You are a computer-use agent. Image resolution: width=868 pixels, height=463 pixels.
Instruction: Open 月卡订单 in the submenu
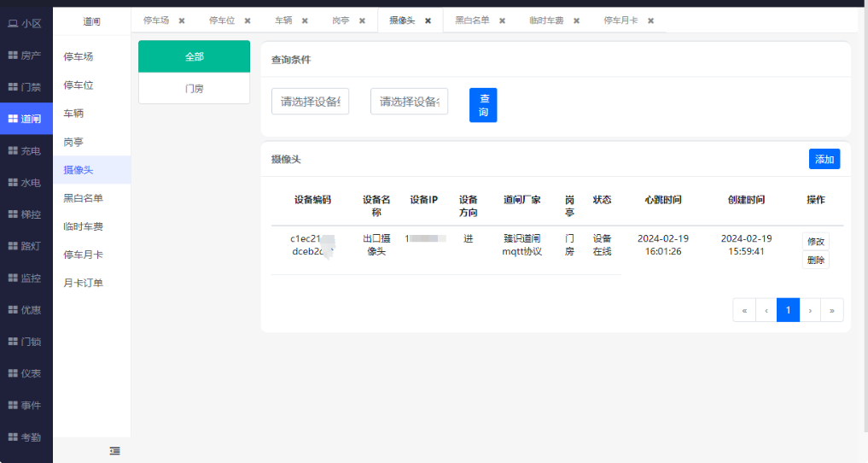83,283
